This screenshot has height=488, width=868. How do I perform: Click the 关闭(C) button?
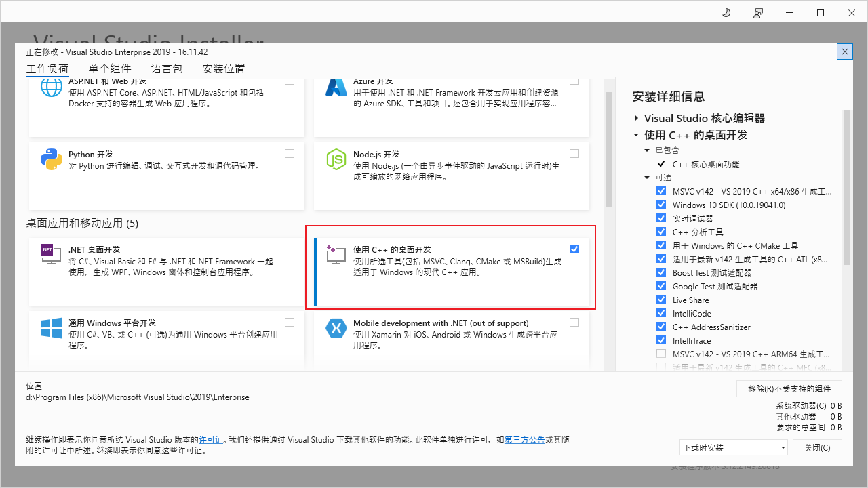point(817,448)
